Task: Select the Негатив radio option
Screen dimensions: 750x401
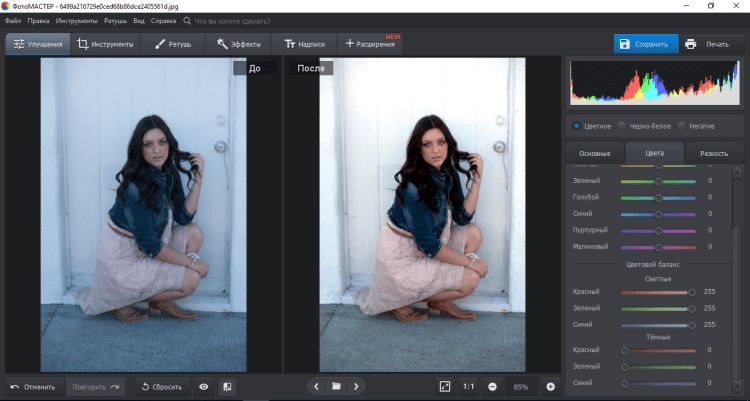Action: (x=682, y=126)
